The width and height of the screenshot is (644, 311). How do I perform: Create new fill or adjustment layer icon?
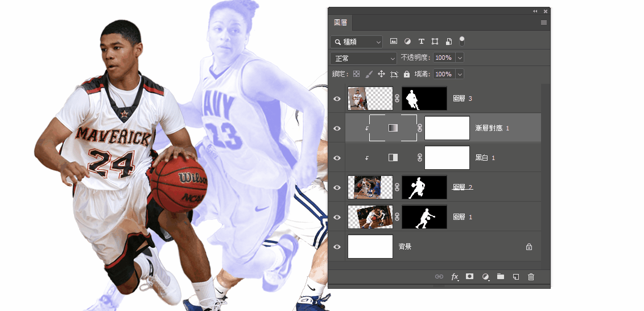[x=485, y=276]
